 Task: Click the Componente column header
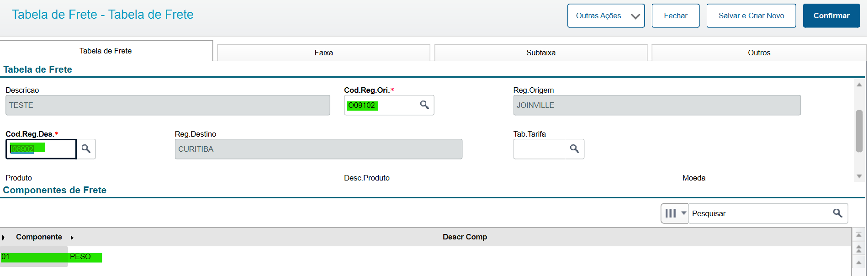coord(39,237)
